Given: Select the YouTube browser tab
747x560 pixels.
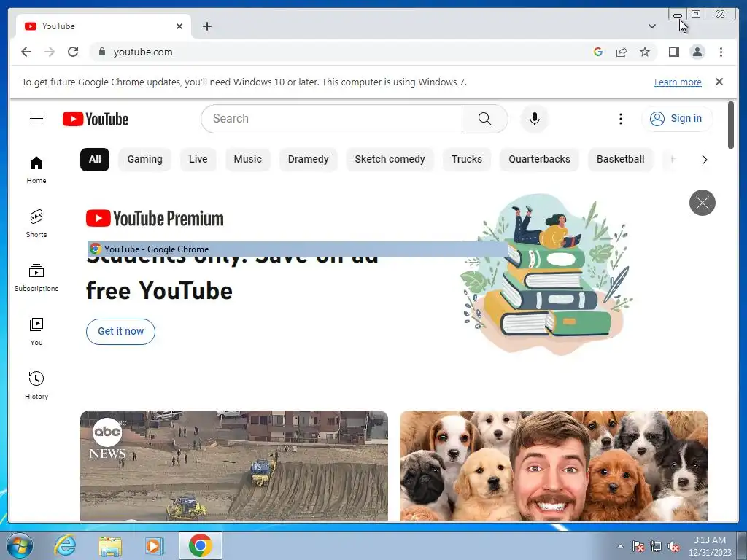Looking at the screenshot, I should click(x=104, y=26).
